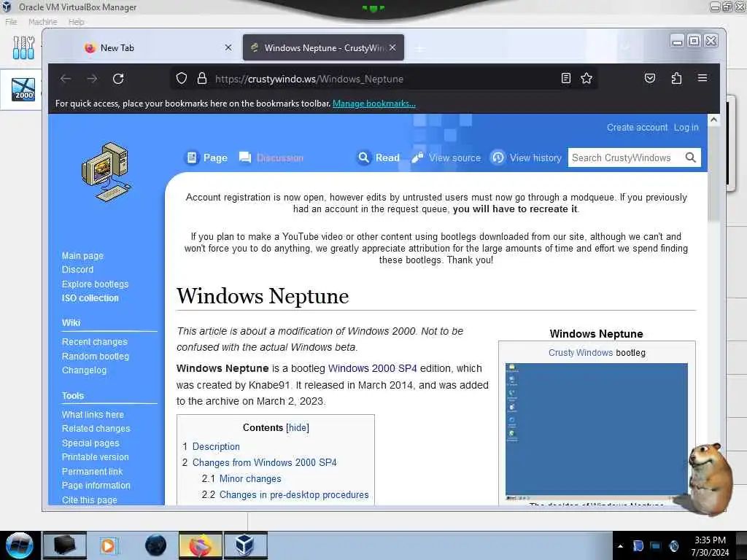Click the browser address bar URL
Viewport: 747px width, 560px height.
[309, 79]
